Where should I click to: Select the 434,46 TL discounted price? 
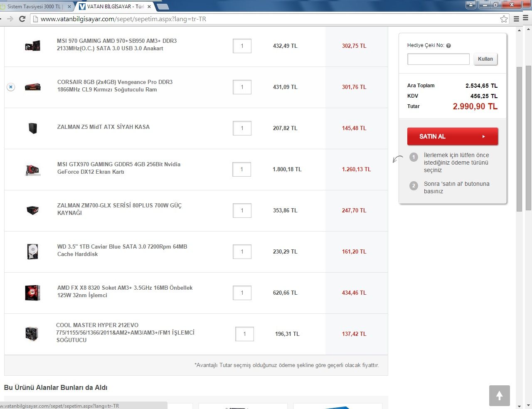coord(354,293)
